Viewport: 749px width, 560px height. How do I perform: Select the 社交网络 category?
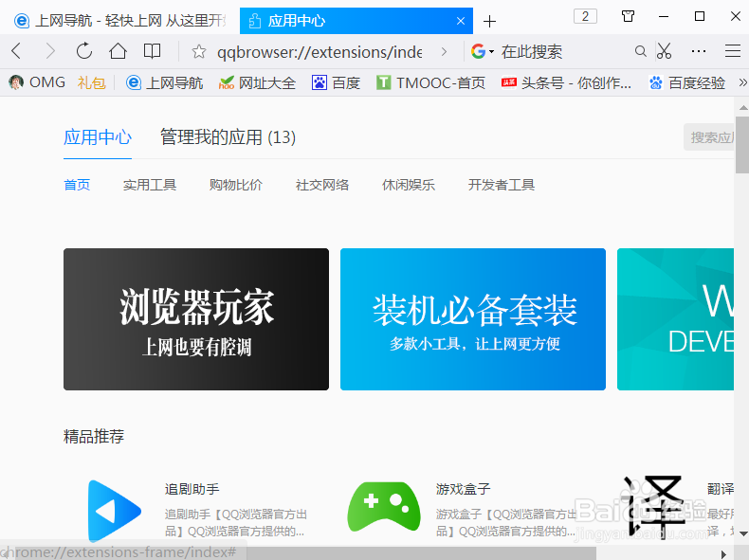coord(322,185)
